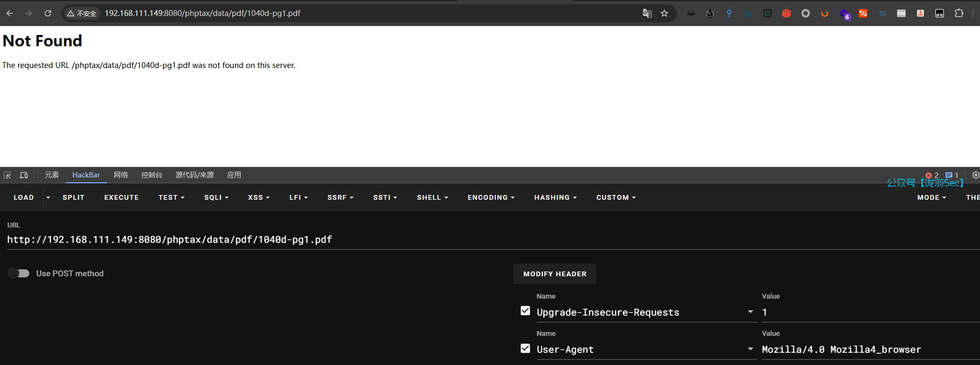Uncheck the User-Agent header checkbox
This screenshot has width=980, height=365.
pyautogui.click(x=525, y=349)
